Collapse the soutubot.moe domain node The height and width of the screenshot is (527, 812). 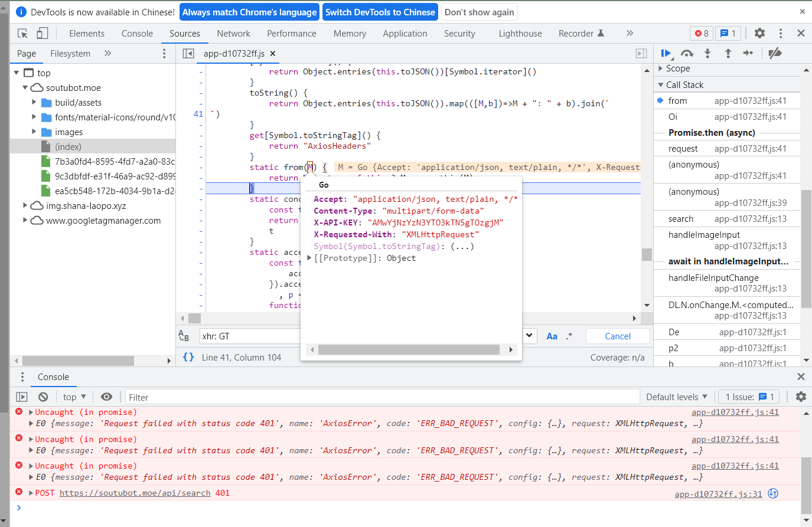[25, 87]
